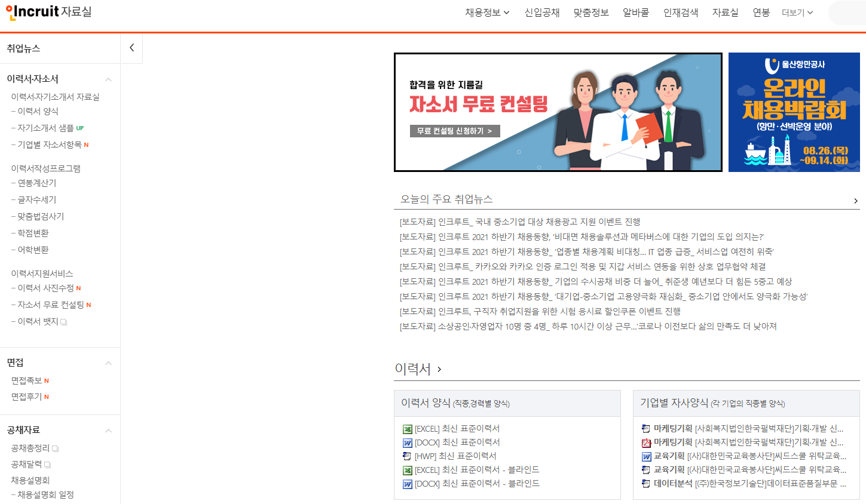Open 자소서 무료 컨설팅 sidebar link
The image size is (866, 504).
point(50,305)
